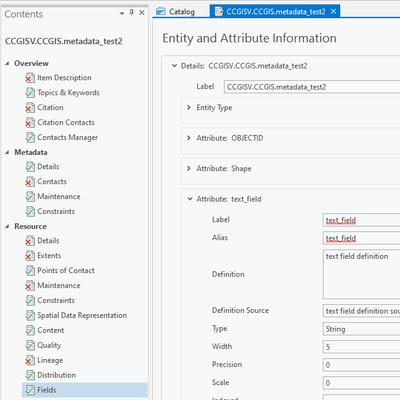Click the Lineage page icon
This screenshot has width=400, height=400.
[30, 360]
